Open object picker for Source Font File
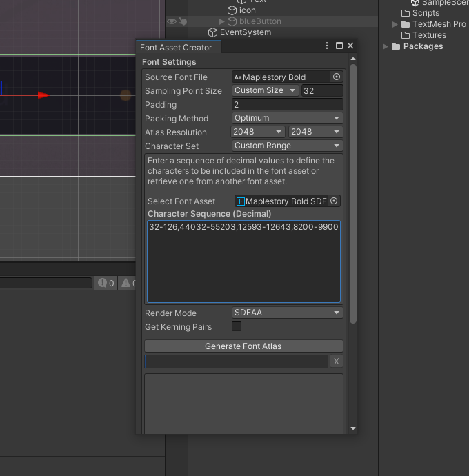 tap(337, 77)
